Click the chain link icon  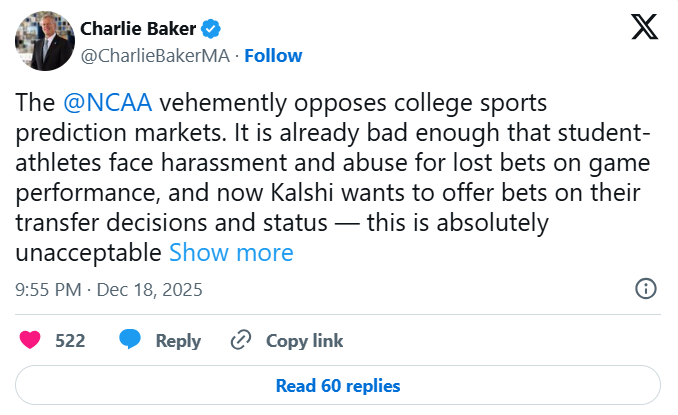coord(240,341)
